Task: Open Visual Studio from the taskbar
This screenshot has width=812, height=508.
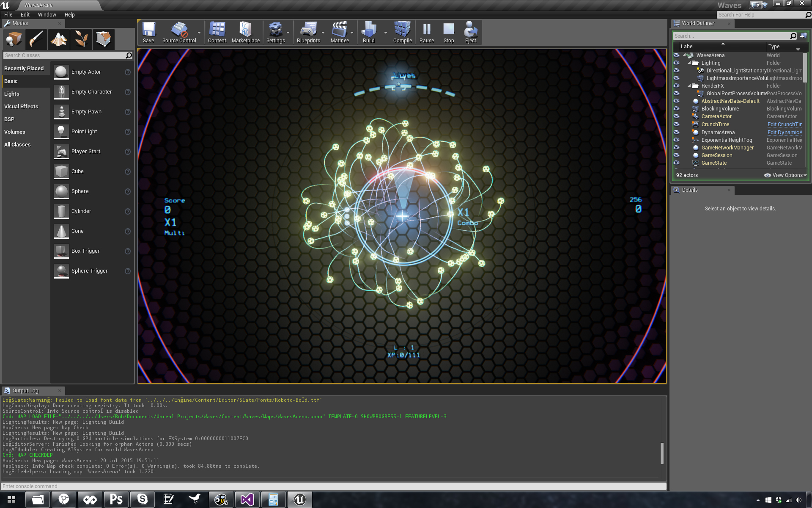Action: tap(247, 500)
